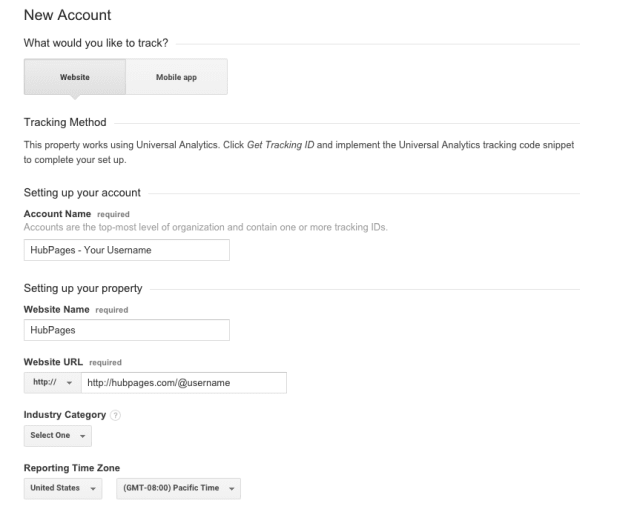Switch to the Mobile app tab
Screen dimensions: 620x512
click(176, 77)
